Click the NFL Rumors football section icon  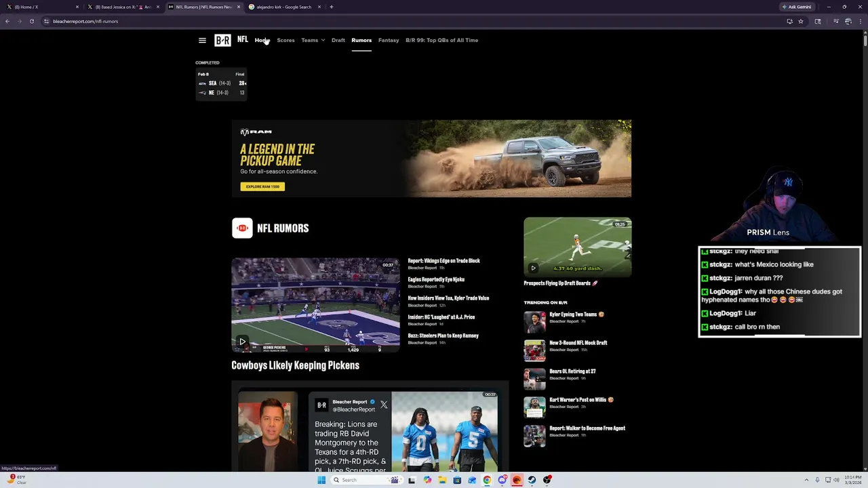tap(242, 228)
